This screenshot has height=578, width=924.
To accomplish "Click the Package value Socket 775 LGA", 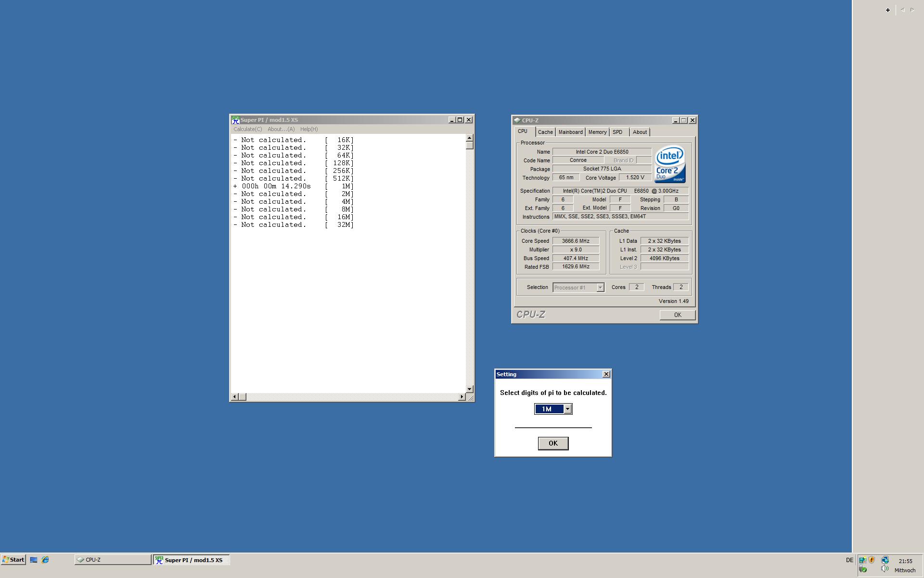I will [x=602, y=169].
